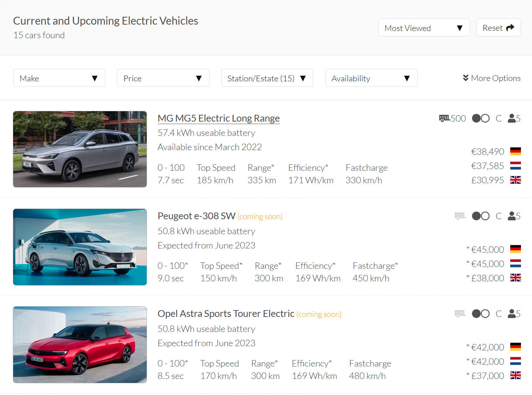532x395 pixels.
Task: Click the red Opel Astra car photo
Action: [80, 345]
